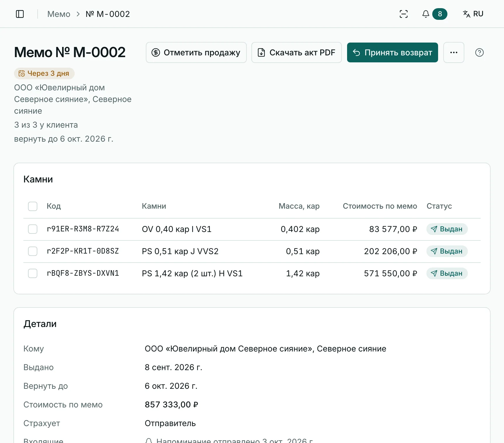Click the Код column header
This screenshot has width=504, height=443.
tap(54, 206)
